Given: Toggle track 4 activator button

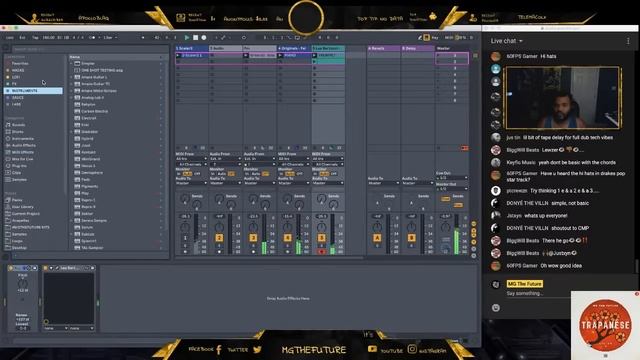Looking at the screenshot, I should 287,238.
